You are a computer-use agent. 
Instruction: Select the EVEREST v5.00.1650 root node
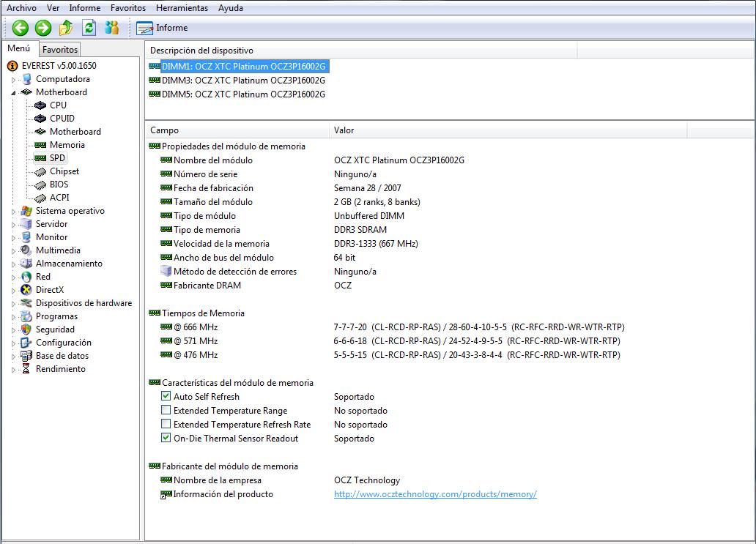pyautogui.click(x=59, y=66)
